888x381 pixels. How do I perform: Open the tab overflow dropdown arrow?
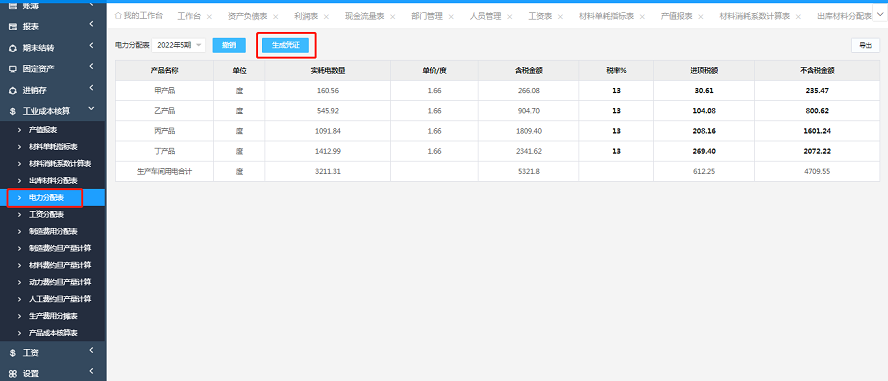point(881,16)
